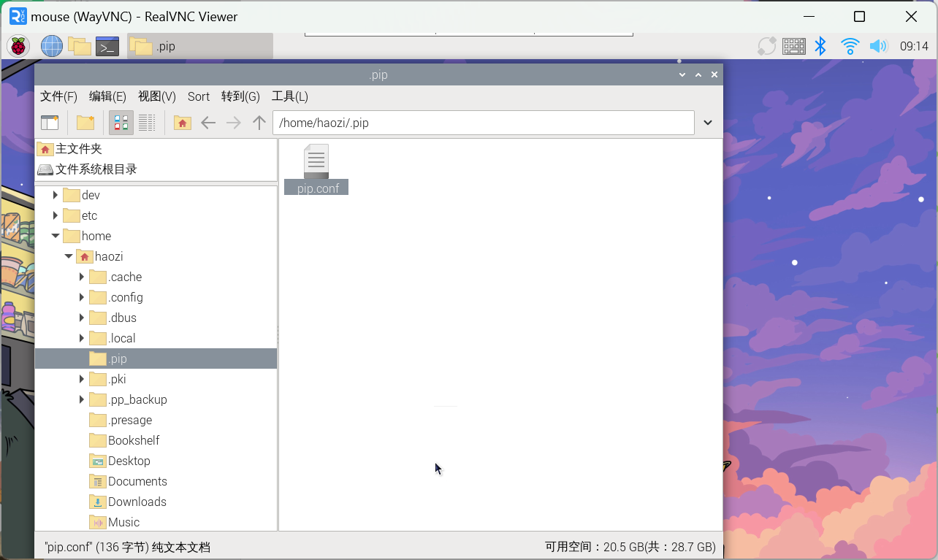938x560 pixels.
Task: Collapse the home folder tree node
Action: coord(56,237)
